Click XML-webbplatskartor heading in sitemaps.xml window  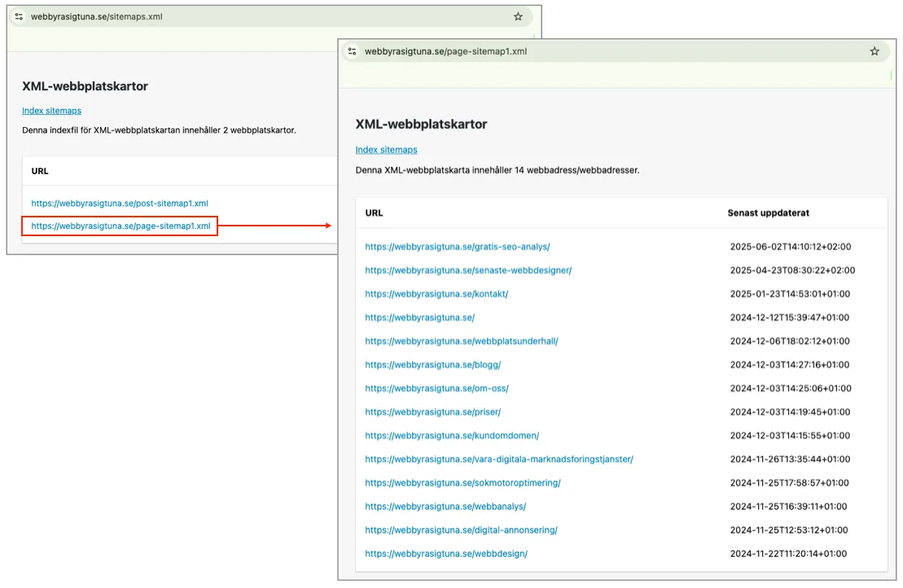point(85,86)
